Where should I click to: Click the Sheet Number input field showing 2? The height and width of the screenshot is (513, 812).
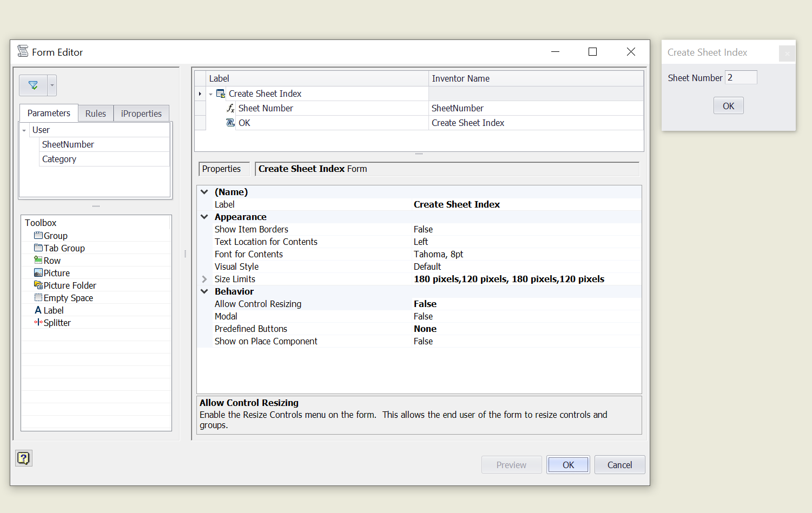(741, 77)
